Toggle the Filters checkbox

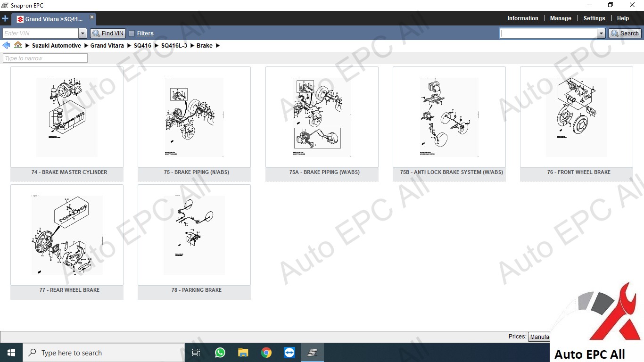132,33
